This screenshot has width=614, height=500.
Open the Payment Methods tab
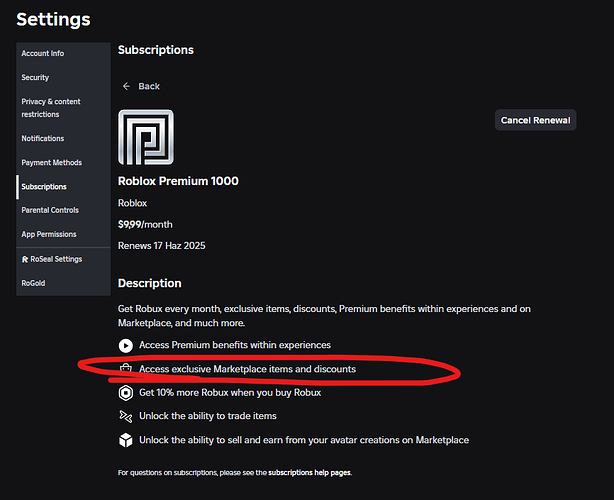[51, 163]
